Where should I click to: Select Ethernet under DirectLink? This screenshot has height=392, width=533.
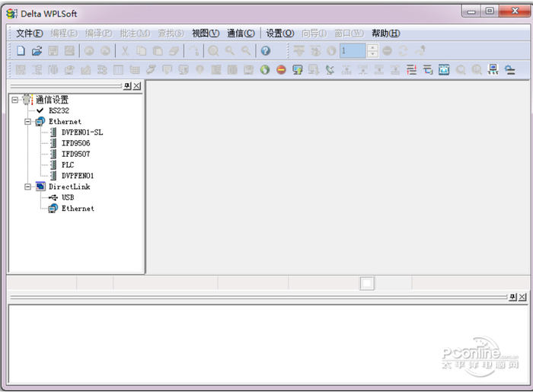[78, 209]
